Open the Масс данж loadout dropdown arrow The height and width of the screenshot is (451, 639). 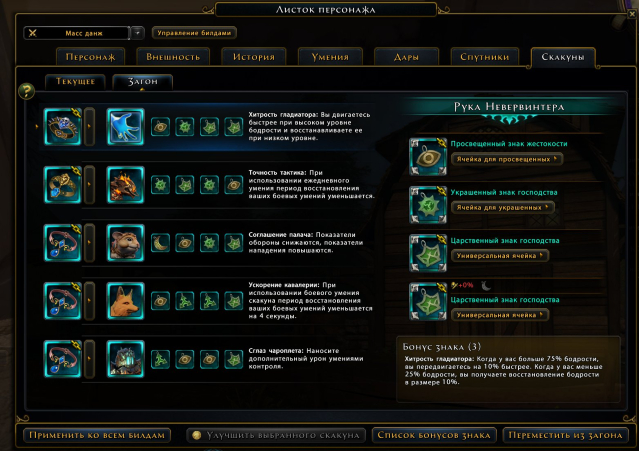pyautogui.click(x=138, y=33)
